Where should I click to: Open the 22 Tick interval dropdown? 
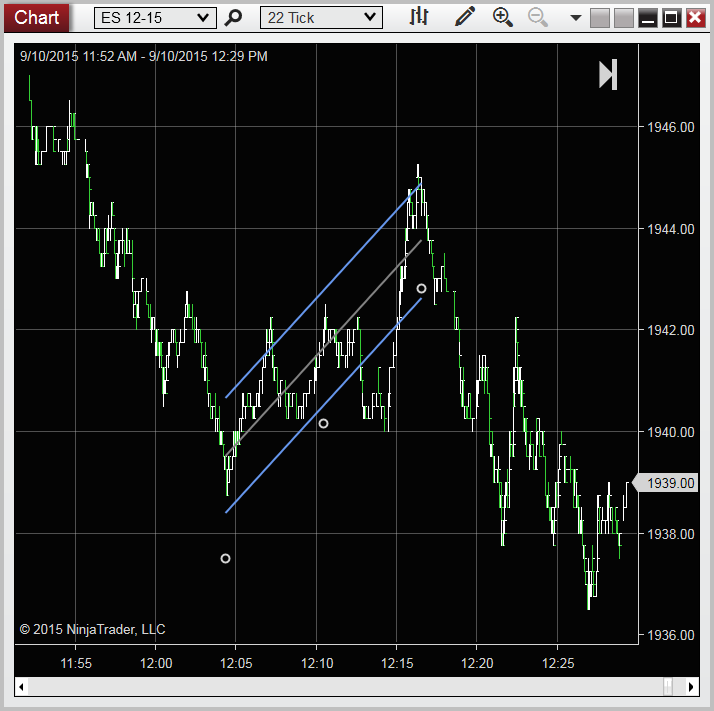click(321, 18)
